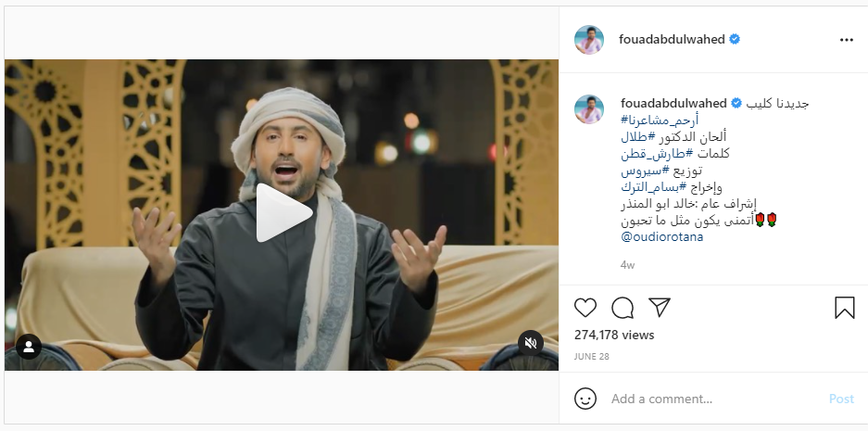868x431 pixels.
Task: Open the @oudiorotana mention link
Action: tap(662, 236)
